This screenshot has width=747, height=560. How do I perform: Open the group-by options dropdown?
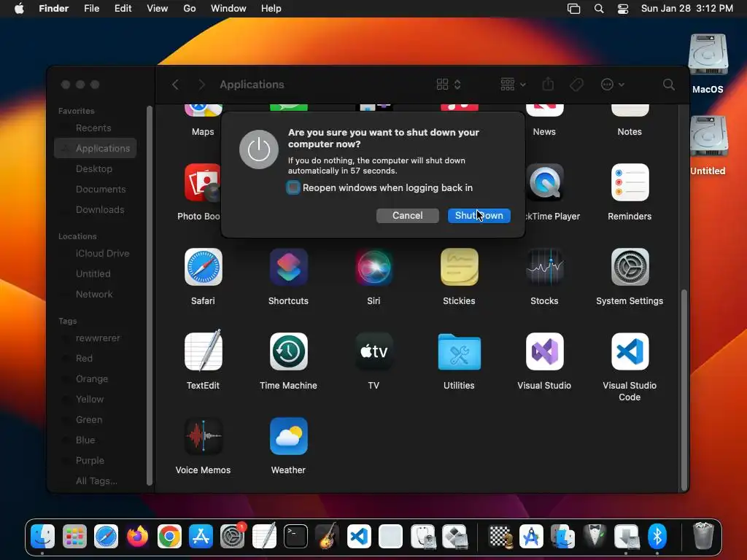(x=513, y=85)
